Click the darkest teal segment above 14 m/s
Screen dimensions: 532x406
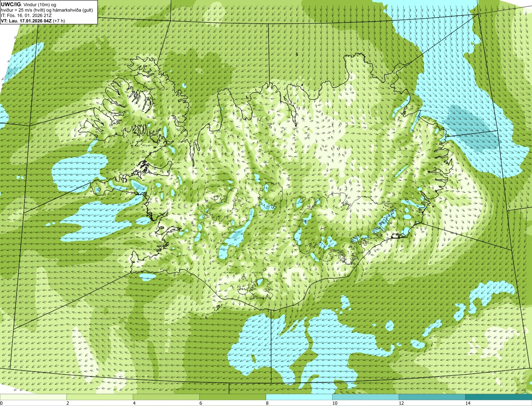[499, 397]
